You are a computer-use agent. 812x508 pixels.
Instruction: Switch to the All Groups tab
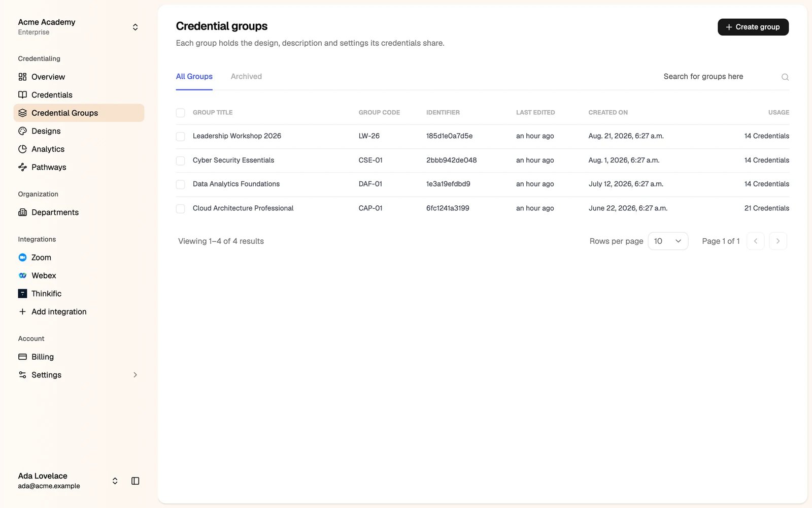[194, 77]
